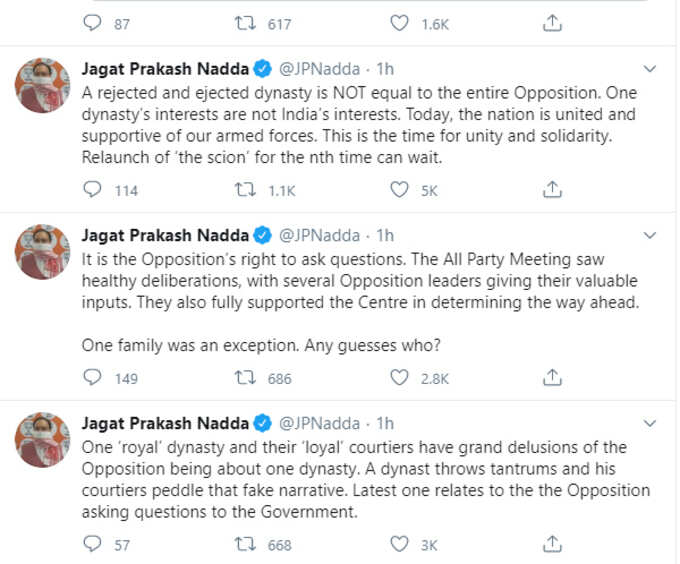The height and width of the screenshot is (564, 680).
Task: Like the tweet with 5K likes
Action: (399, 190)
